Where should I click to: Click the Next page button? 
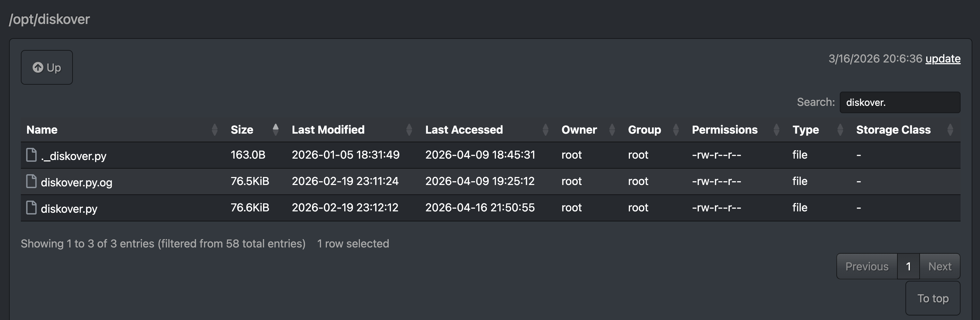point(940,266)
